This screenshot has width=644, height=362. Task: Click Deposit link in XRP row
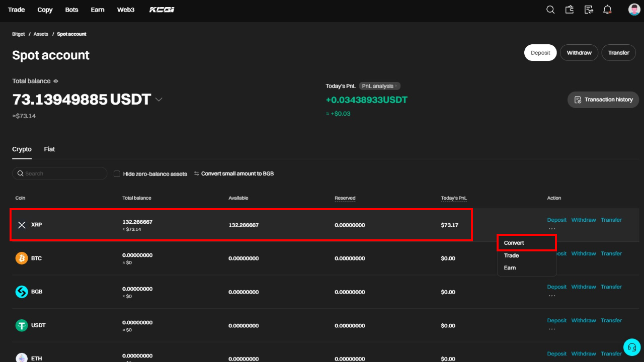point(557,220)
